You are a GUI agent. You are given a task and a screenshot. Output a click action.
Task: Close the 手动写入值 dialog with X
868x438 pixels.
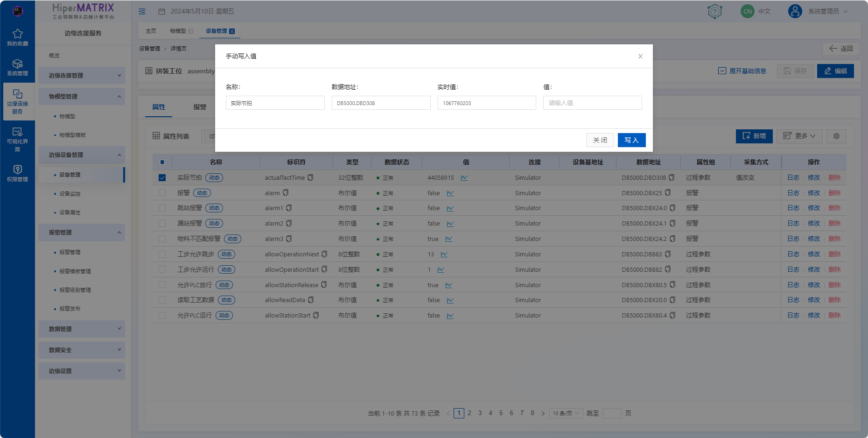[640, 57]
